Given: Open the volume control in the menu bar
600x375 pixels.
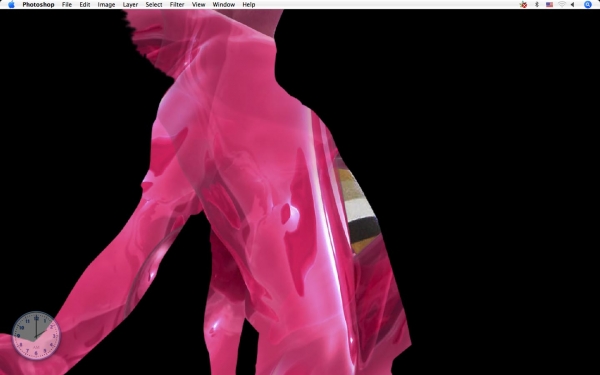Looking at the screenshot, I should point(572,5).
